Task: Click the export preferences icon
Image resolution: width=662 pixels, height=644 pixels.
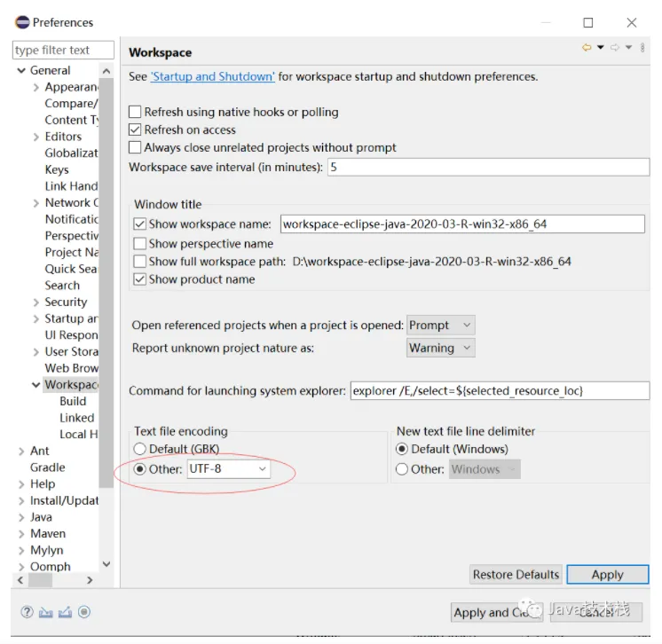Action: (65, 612)
